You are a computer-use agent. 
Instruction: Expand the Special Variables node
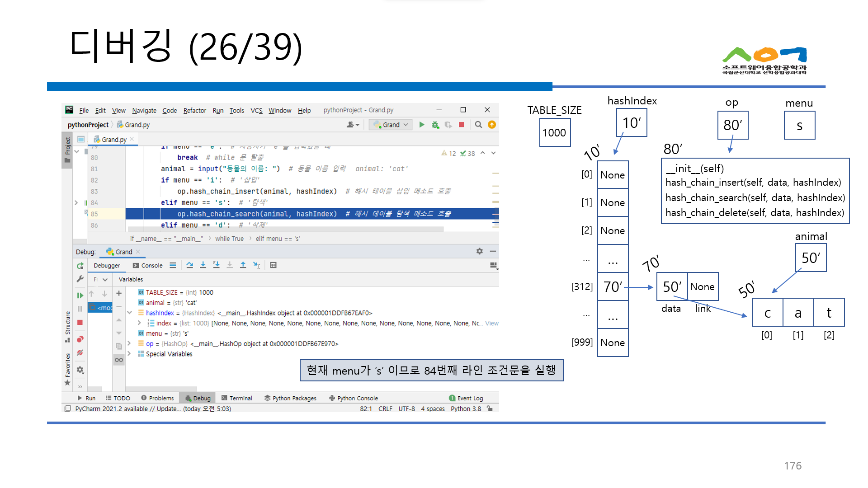tap(129, 354)
